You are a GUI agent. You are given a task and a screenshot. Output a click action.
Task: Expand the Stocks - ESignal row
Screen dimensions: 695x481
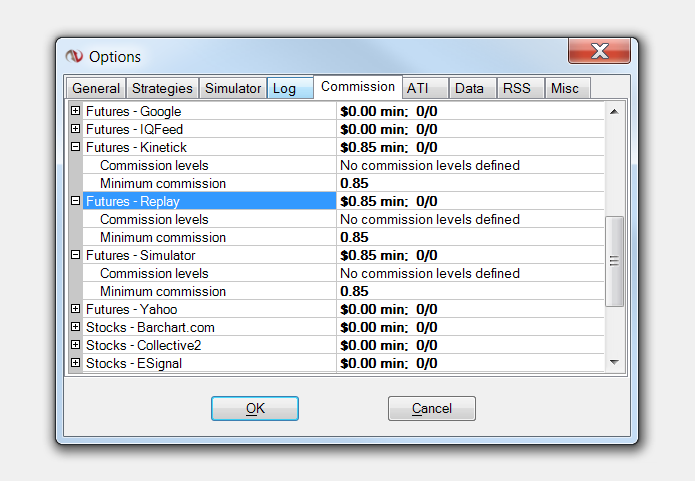click(76, 363)
